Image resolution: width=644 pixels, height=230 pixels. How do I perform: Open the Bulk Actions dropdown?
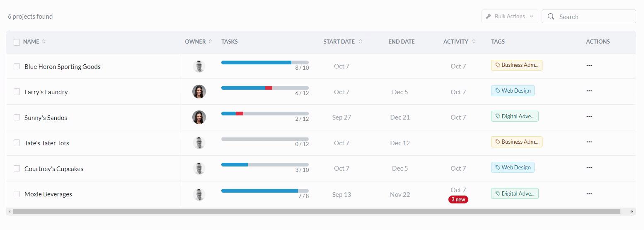click(x=510, y=17)
